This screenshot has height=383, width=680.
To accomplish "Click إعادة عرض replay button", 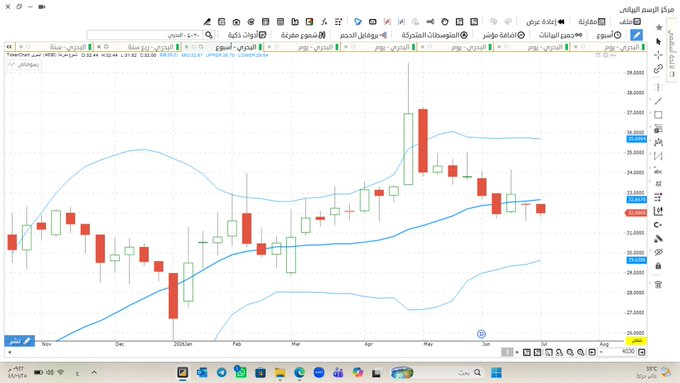I will pos(545,22).
